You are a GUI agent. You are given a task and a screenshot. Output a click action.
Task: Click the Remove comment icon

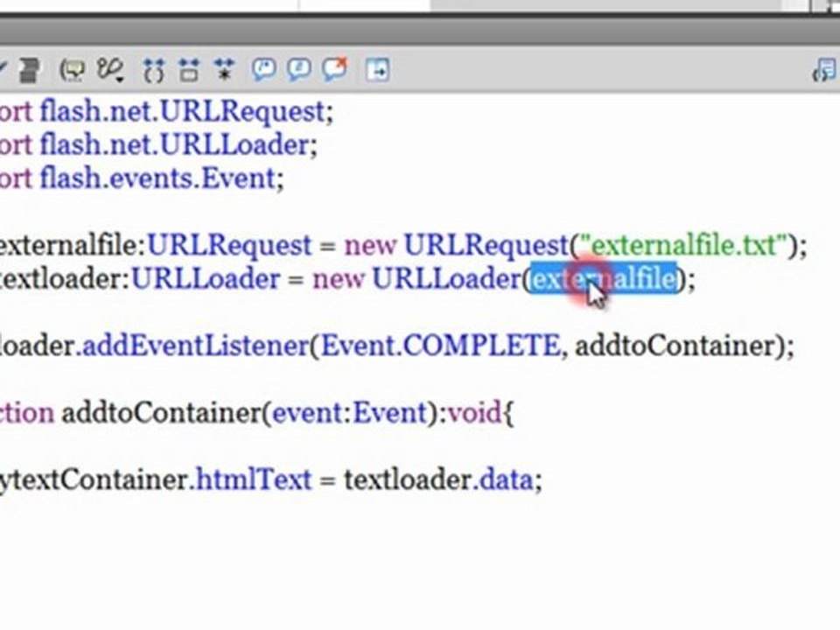tap(335, 69)
